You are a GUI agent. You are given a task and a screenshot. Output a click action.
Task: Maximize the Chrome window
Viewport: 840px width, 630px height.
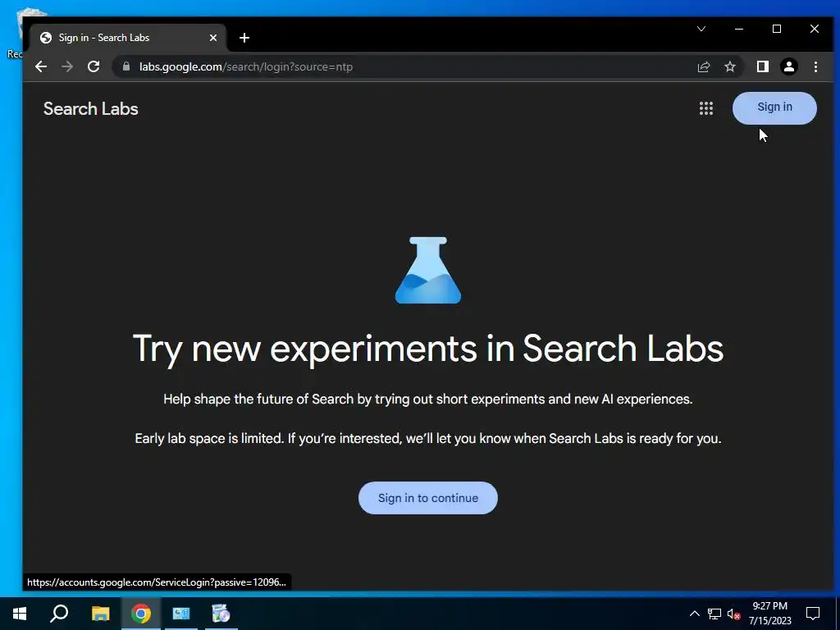coord(776,29)
